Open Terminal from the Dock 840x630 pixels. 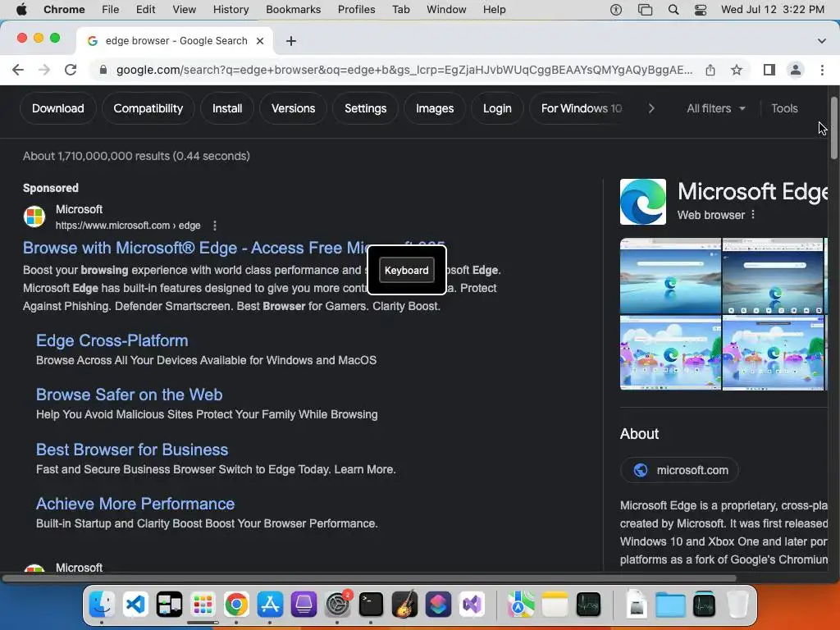(x=371, y=605)
